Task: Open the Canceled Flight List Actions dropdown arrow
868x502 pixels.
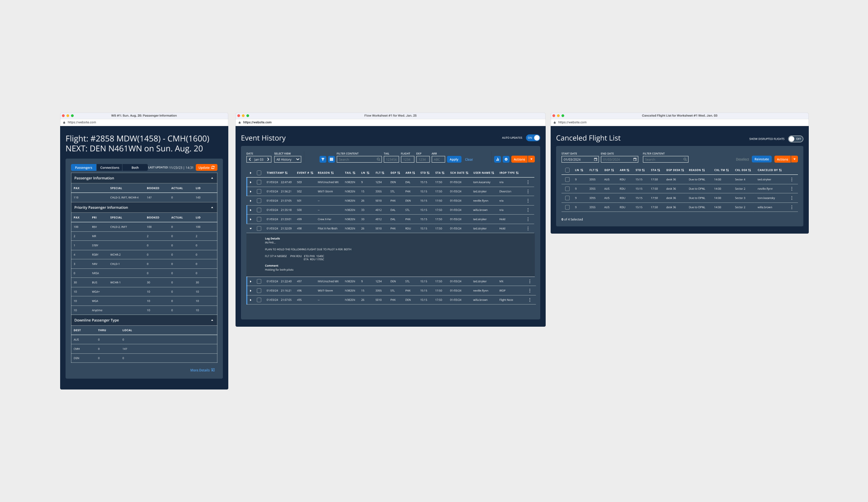Action: pos(795,159)
